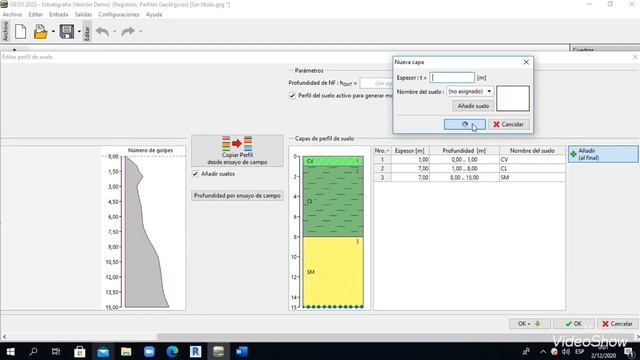Cancel the Nueva capa dialog
The image size is (640, 360).
point(509,124)
